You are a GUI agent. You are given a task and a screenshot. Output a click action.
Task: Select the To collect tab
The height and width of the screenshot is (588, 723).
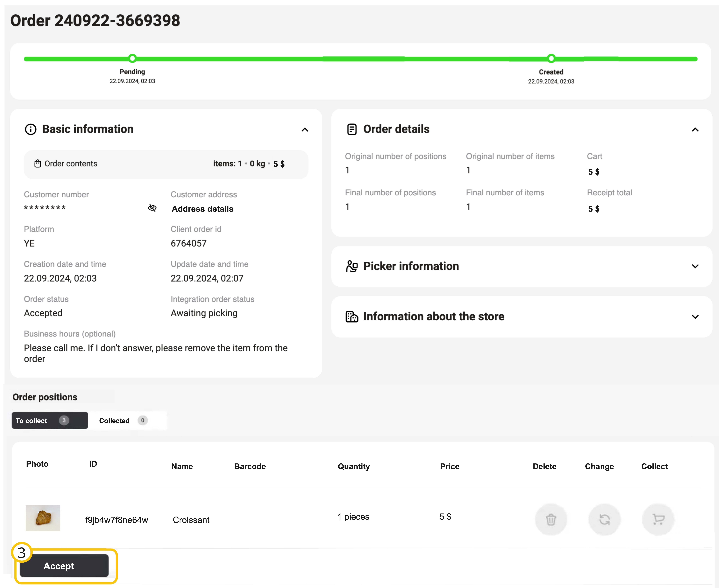pyautogui.click(x=50, y=420)
